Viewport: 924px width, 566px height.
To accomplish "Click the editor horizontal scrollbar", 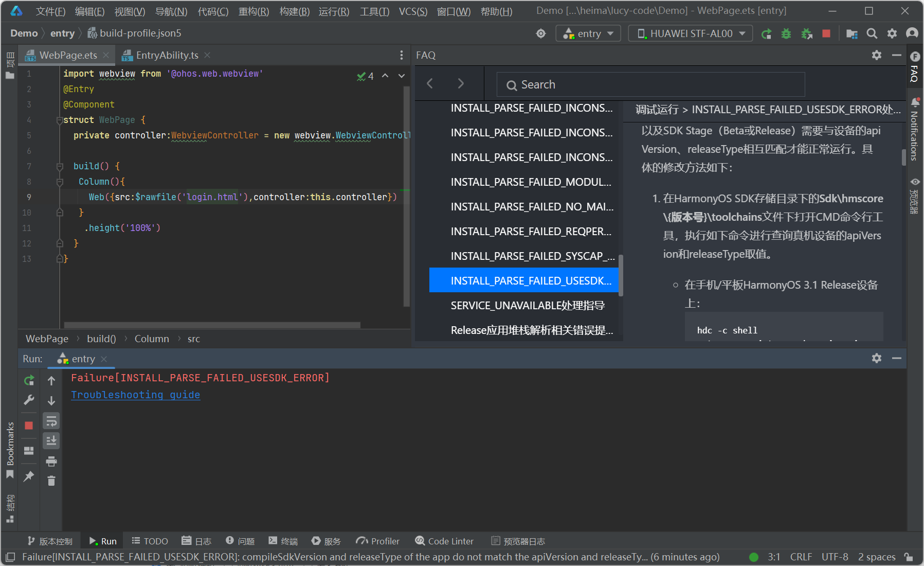I will [x=212, y=325].
